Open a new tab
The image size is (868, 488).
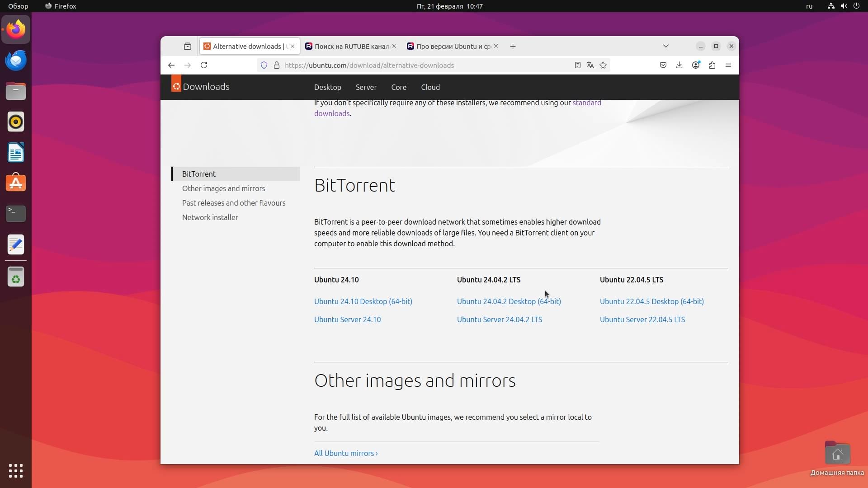[513, 46]
